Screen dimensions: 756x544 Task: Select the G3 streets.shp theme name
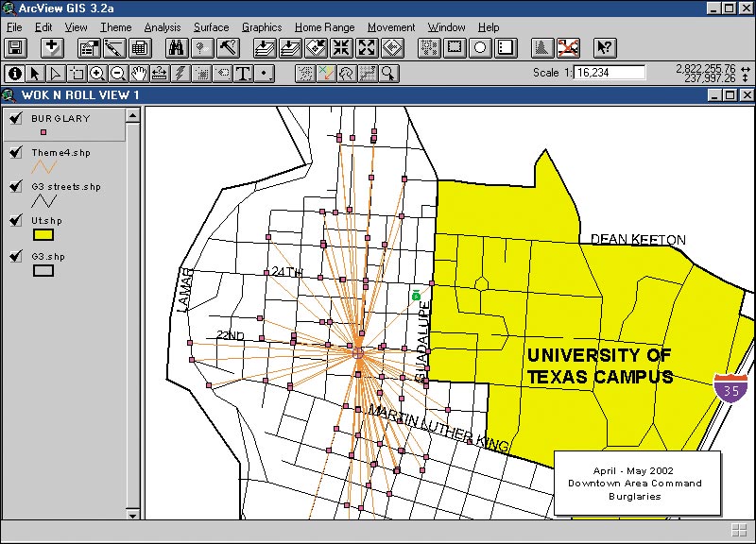point(66,186)
